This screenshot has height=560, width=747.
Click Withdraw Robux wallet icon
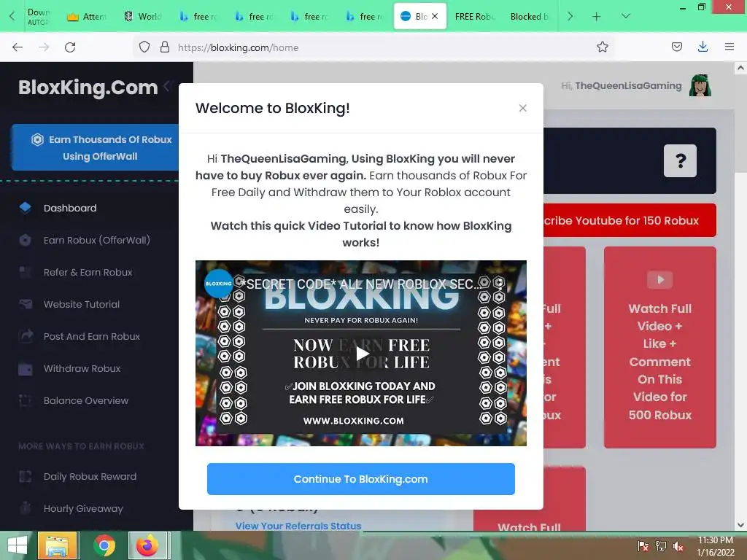26,368
